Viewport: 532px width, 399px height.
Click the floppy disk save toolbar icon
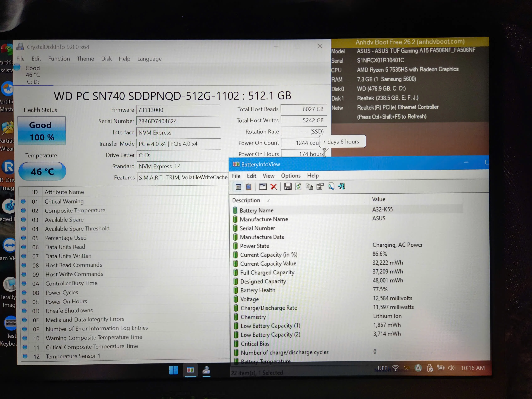(x=288, y=186)
